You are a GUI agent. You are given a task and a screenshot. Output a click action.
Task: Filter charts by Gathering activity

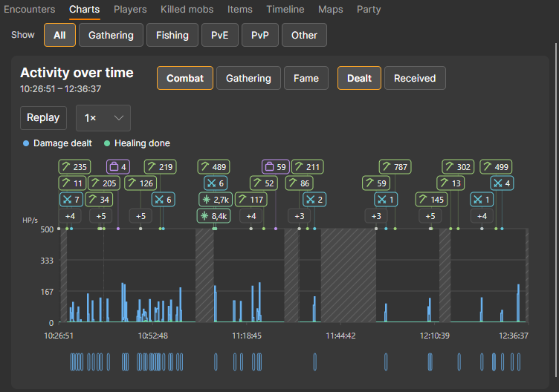coord(111,35)
